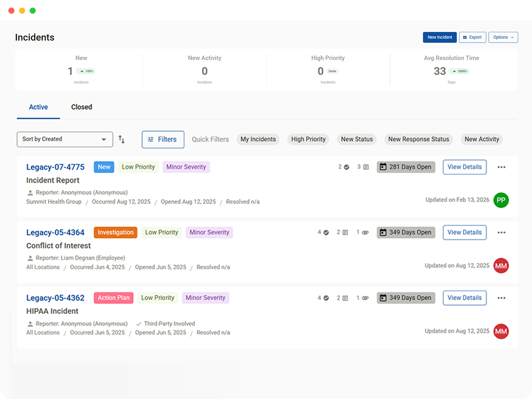Expand the Sort by Created dropdown
Viewport: 532px width, 399px height.
coord(65,139)
